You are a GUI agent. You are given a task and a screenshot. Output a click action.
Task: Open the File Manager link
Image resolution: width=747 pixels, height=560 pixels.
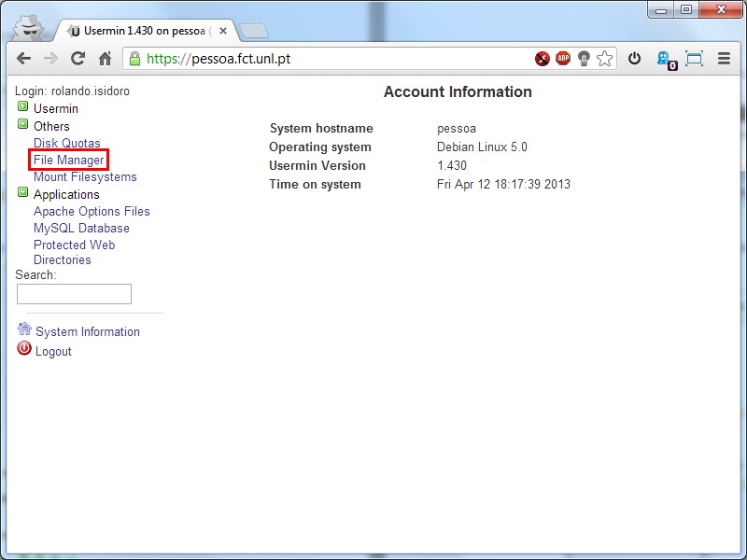tap(68, 160)
